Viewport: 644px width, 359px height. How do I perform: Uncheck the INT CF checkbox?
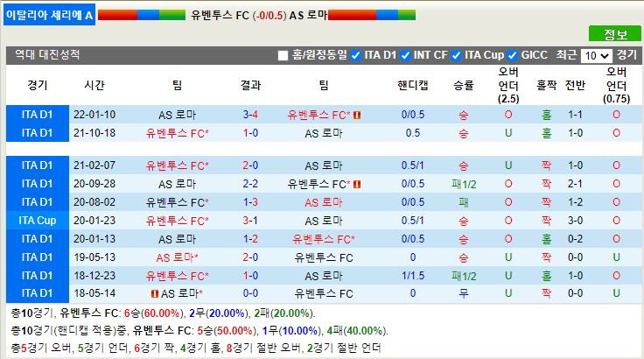[x=405, y=55]
